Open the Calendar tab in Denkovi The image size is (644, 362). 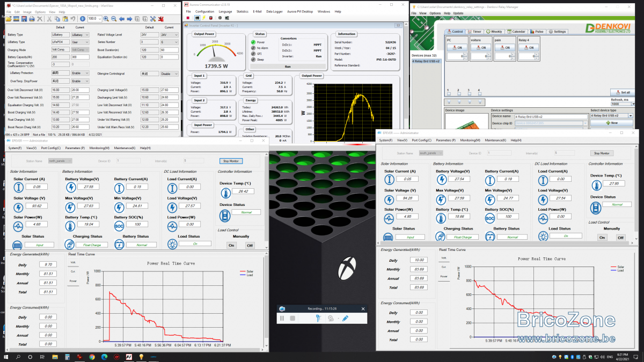[517, 32]
